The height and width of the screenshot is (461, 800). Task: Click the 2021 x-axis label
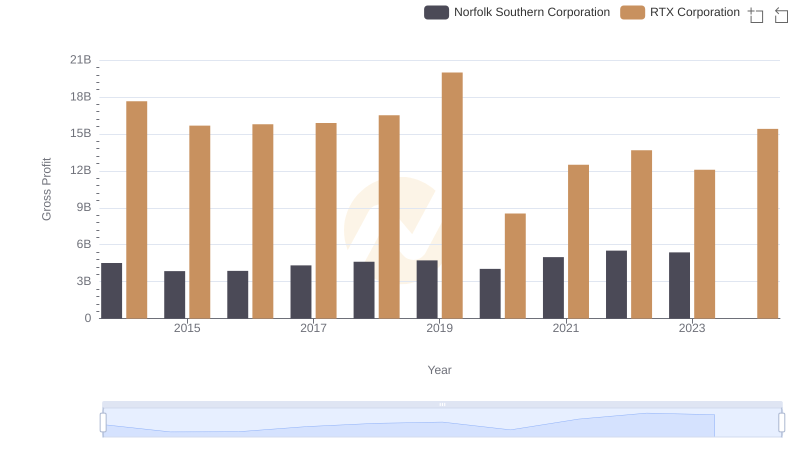(566, 328)
